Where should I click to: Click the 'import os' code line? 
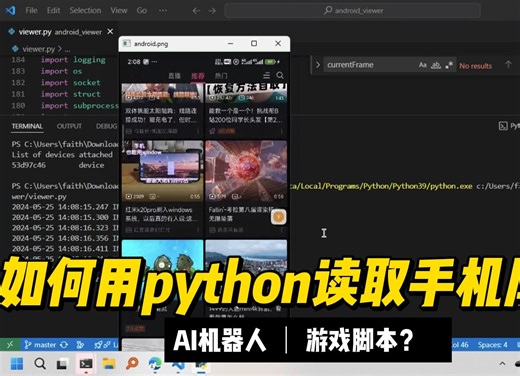point(61,71)
